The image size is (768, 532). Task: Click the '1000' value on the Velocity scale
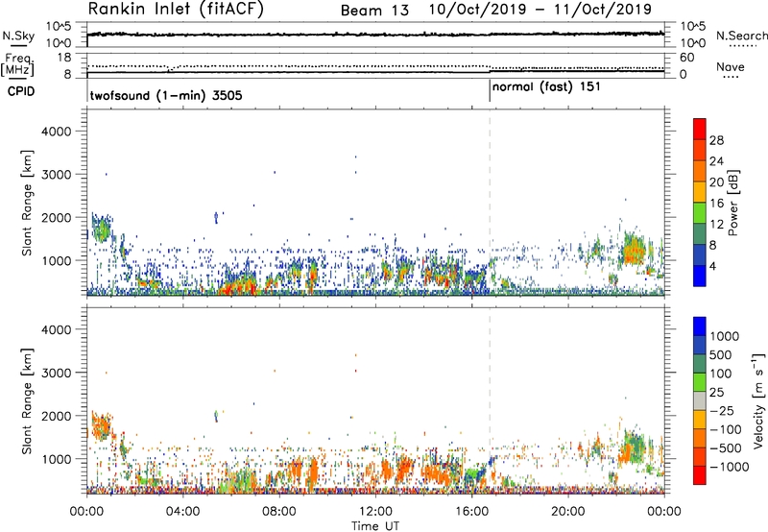725,336
